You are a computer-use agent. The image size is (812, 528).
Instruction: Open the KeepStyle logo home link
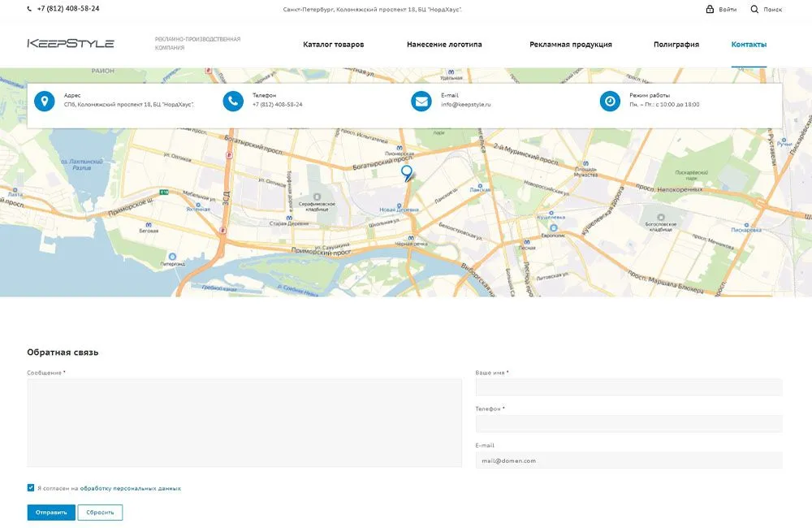[x=71, y=44]
